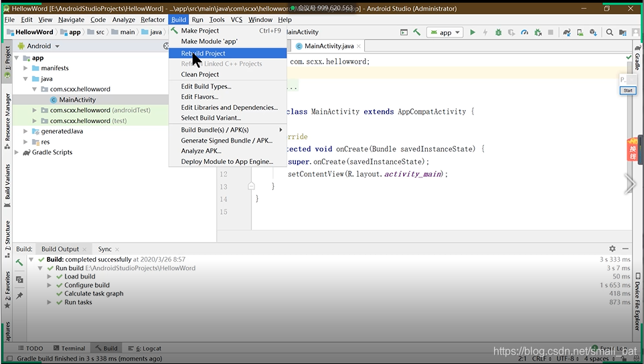Open the Refactor menu
The image size is (644, 364).
point(153,19)
